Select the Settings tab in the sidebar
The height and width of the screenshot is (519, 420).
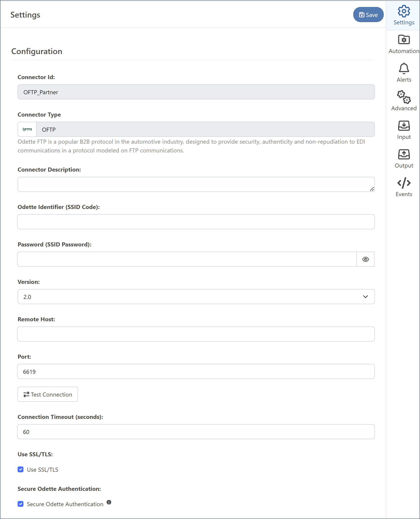point(404,15)
